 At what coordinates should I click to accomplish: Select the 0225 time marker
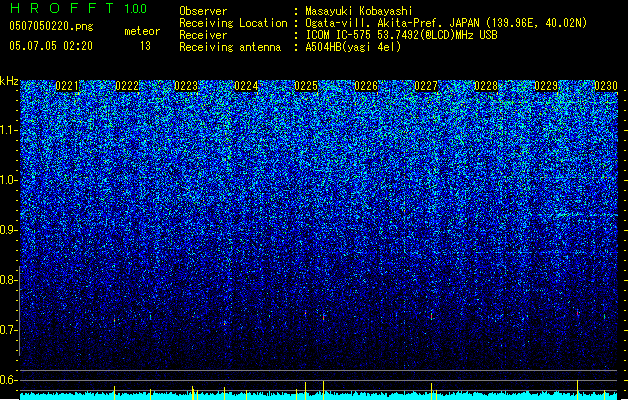click(x=306, y=86)
